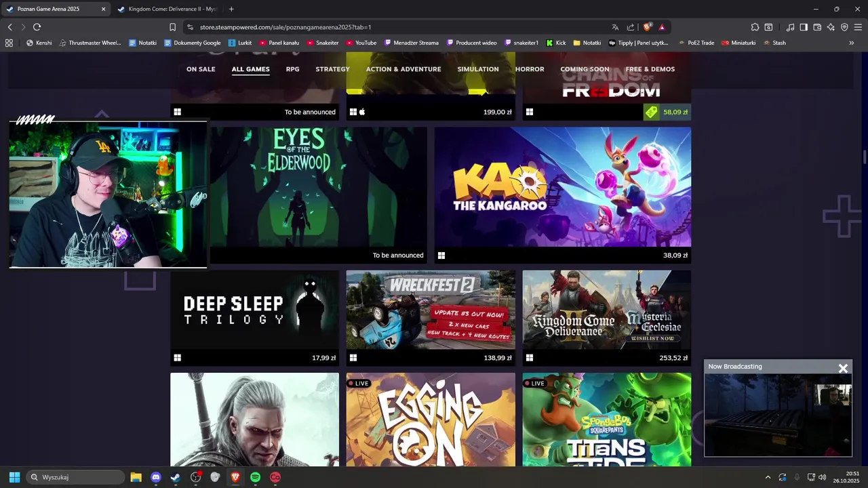Image resolution: width=868 pixels, height=488 pixels.
Task: Open the browser hamburger menu
Action: [858, 27]
